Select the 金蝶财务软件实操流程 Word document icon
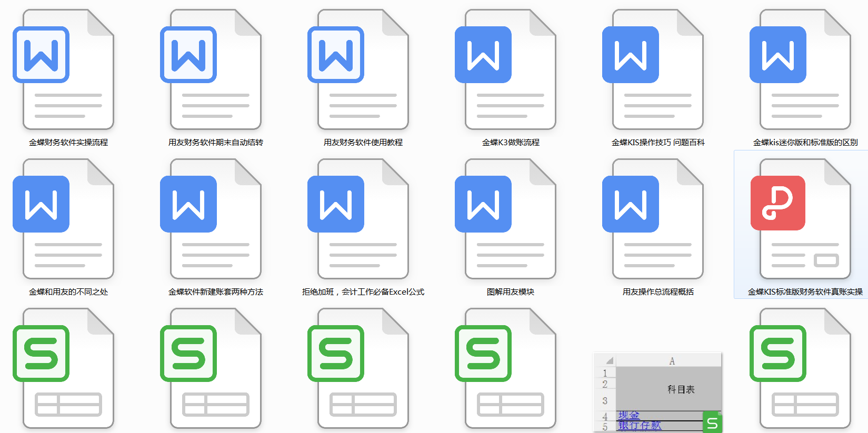Image resolution: width=868 pixels, height=433 pixels. [64, 69]
